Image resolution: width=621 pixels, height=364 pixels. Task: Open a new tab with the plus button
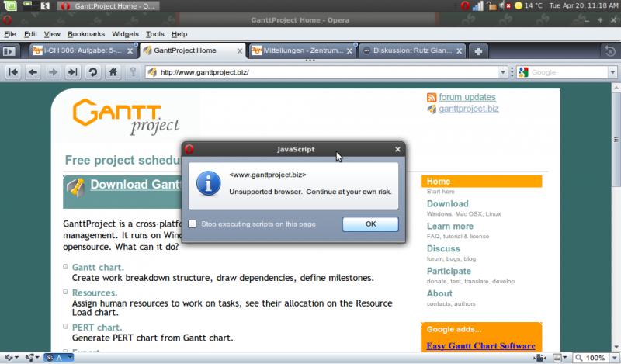(479, 51)
